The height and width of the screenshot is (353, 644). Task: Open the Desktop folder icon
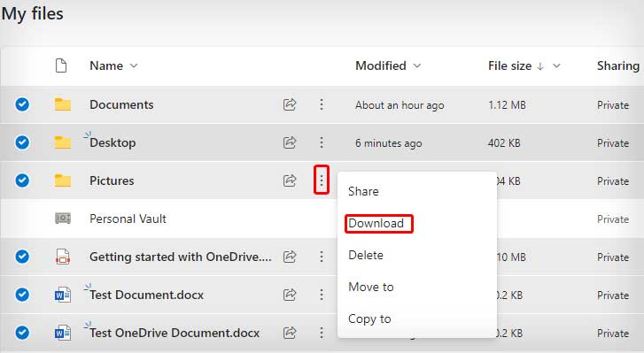[63, 142]
